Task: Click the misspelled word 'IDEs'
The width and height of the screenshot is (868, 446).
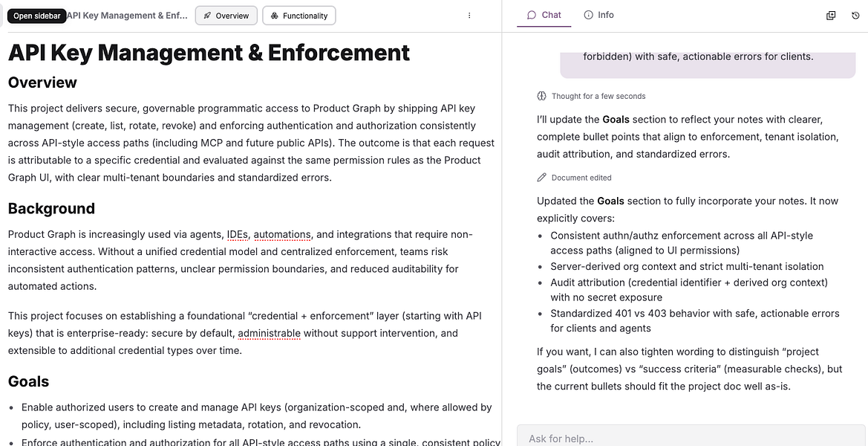Action: point(238,234)
